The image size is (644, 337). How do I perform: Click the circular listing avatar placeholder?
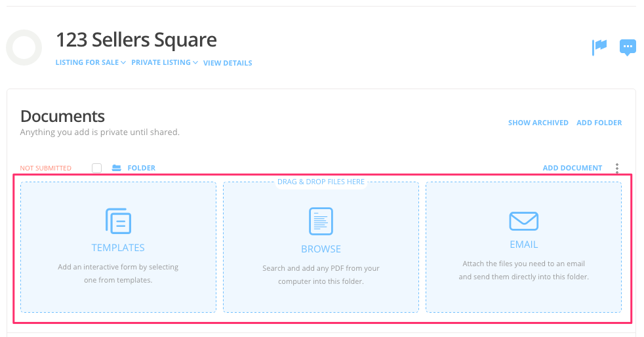click(x=24, y=48)
